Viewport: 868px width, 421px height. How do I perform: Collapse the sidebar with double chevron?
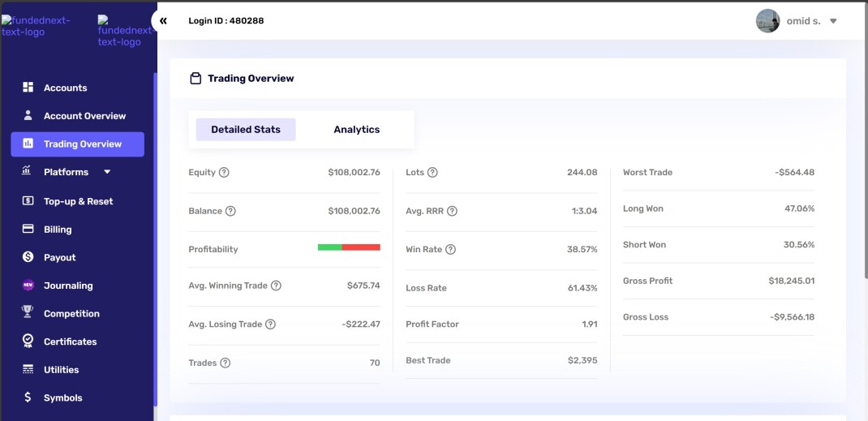163,21
